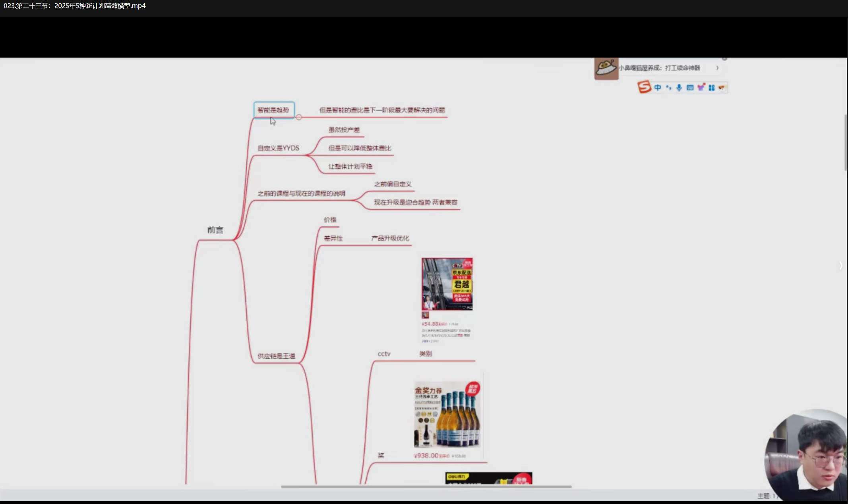Click the cat house notification thumbnail icon

click(606, 68)
